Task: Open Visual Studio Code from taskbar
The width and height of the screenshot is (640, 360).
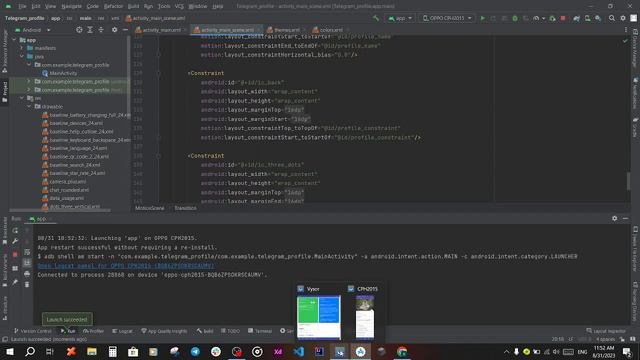Action: [x=299, y=351]
